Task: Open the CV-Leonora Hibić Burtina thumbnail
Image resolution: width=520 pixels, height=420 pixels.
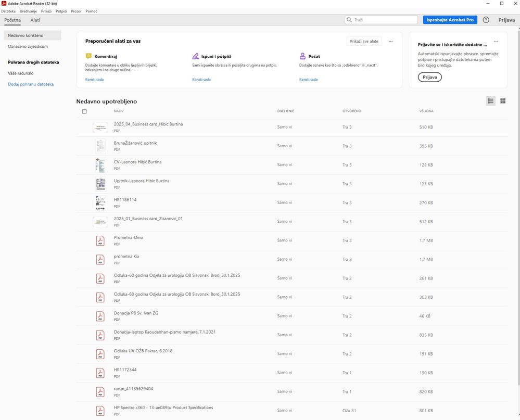Action: point(100,165)
